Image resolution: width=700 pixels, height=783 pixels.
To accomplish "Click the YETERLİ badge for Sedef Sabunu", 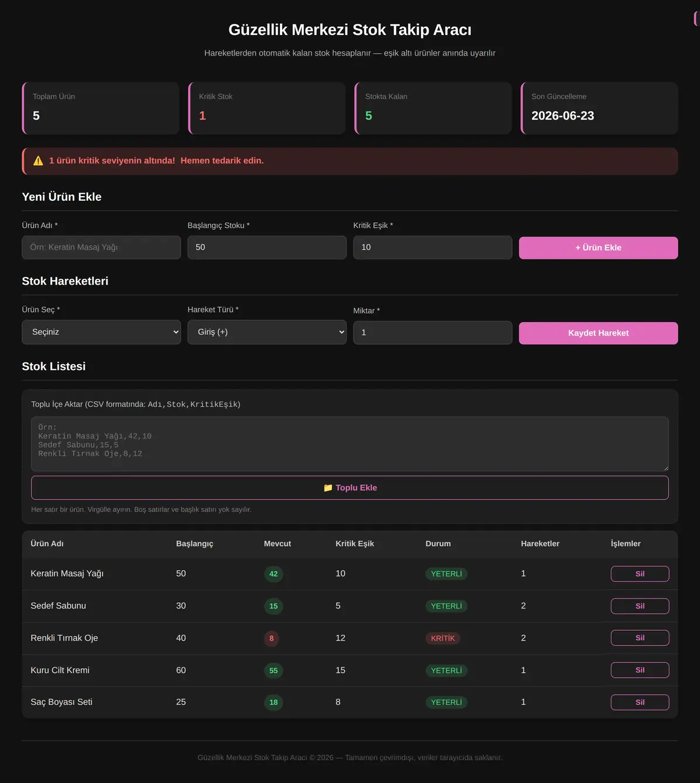I will pyautogui.click(x=446, y=606).
